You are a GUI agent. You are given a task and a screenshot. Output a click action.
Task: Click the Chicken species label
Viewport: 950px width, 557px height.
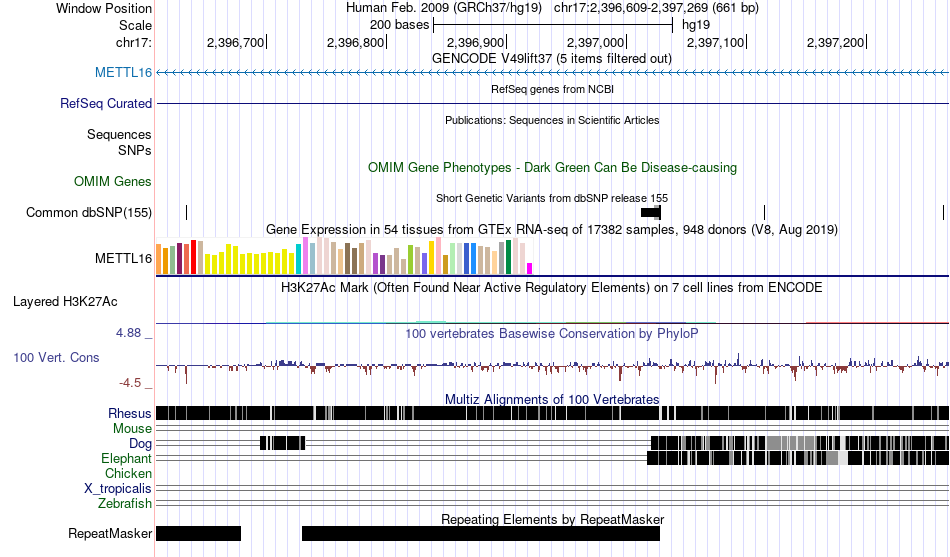click(128, 473)
